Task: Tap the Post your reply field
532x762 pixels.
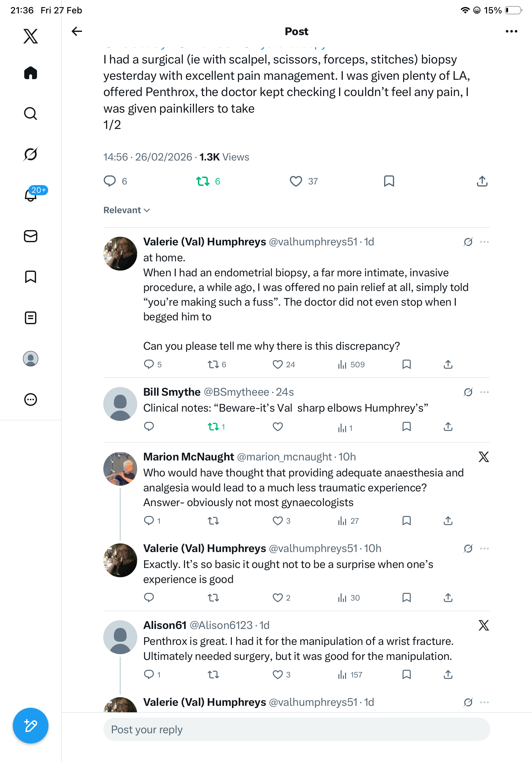Action: tap(297, 729)
